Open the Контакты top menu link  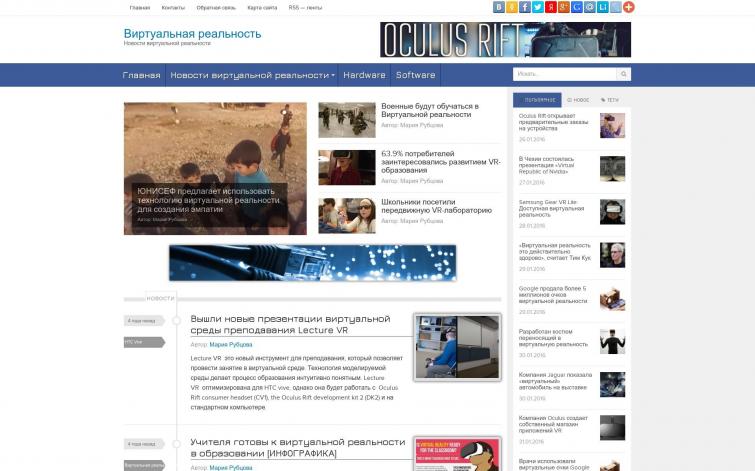click(173, 8)
